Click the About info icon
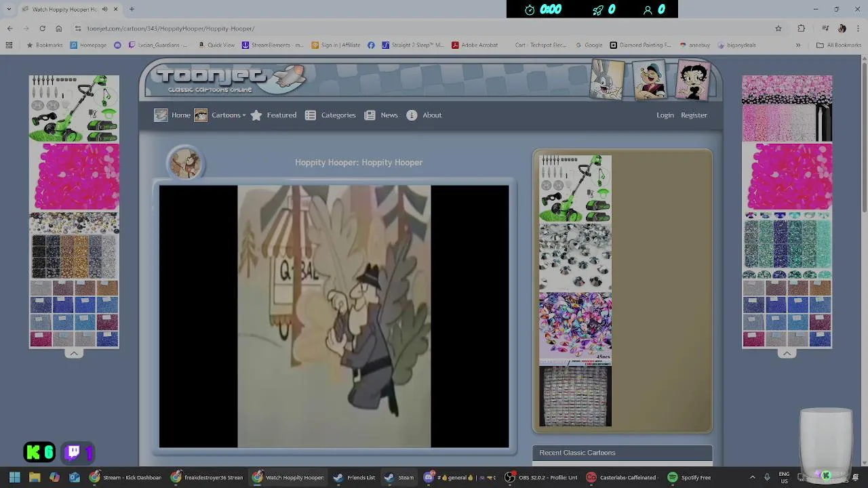The height and width of the screenshot is (488, 868). 412,115
